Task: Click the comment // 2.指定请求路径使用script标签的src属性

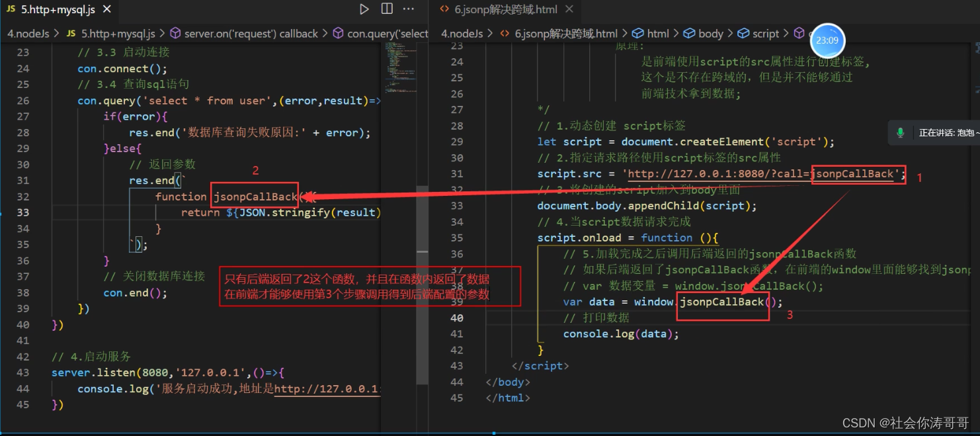Action: point(659,157)
